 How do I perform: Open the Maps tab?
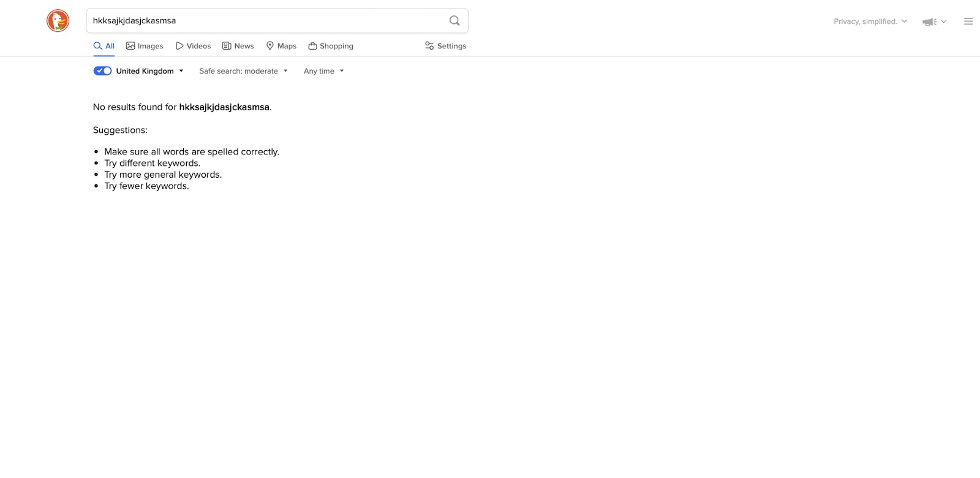pyautogui.click(x=281, y=46)
